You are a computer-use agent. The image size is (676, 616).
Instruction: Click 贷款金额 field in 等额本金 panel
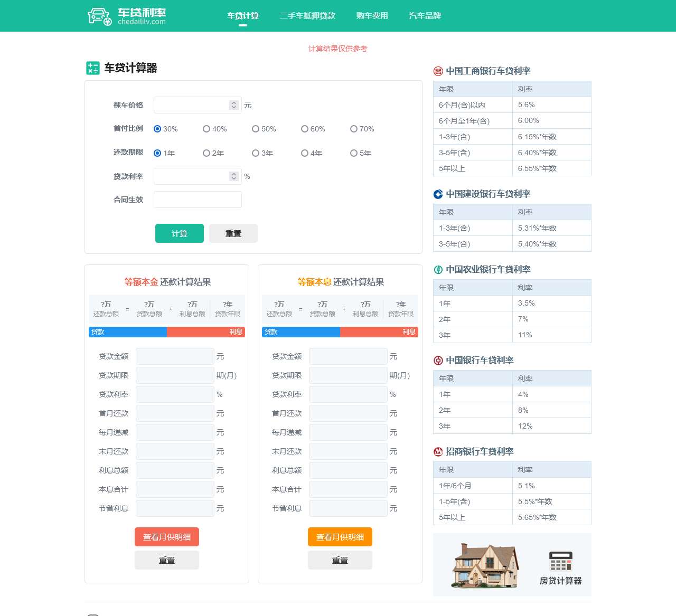tap(175, 356)
